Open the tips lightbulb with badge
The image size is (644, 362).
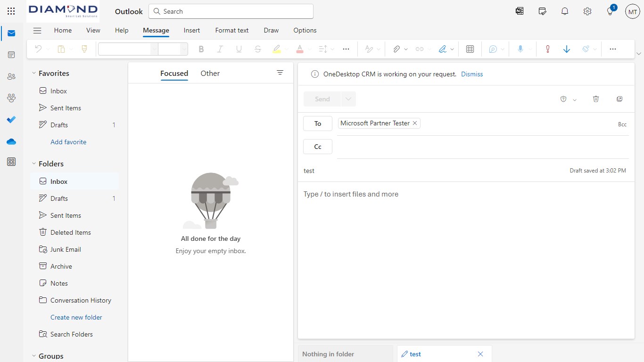coord(611,11)
